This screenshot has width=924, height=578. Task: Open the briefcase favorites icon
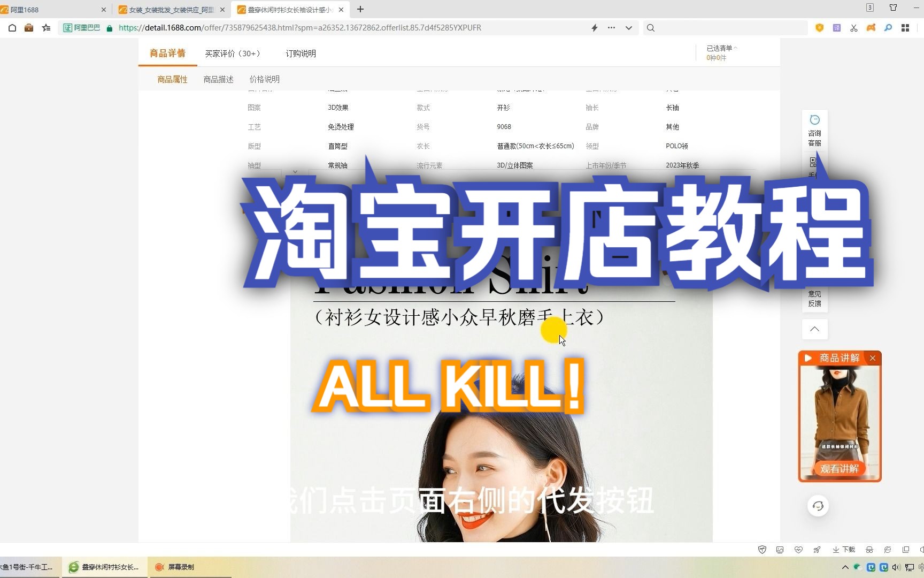click(x=29, y=28)
